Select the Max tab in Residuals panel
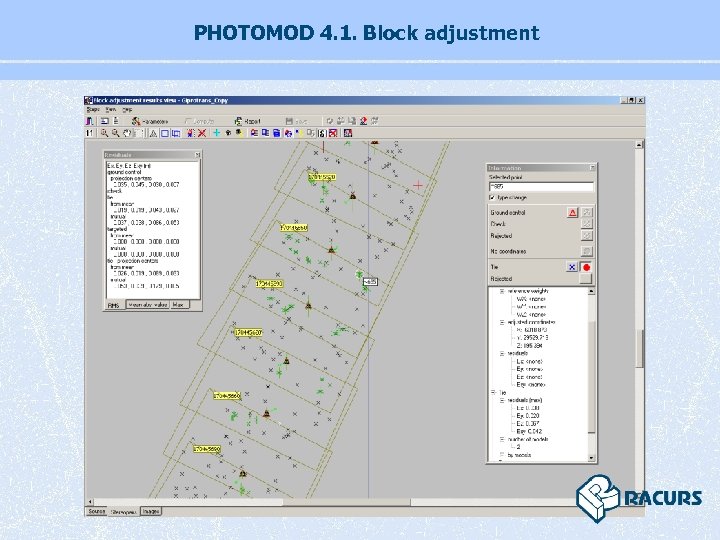 point(179,304)
